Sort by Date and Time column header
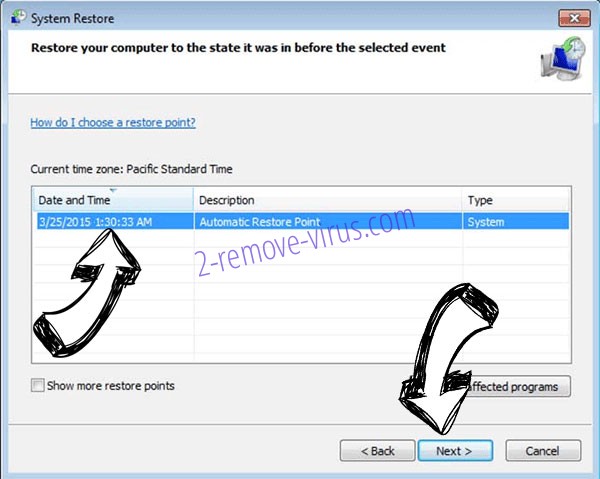The image size is (600, 479). pyautogui.click(x=113, y=200)
